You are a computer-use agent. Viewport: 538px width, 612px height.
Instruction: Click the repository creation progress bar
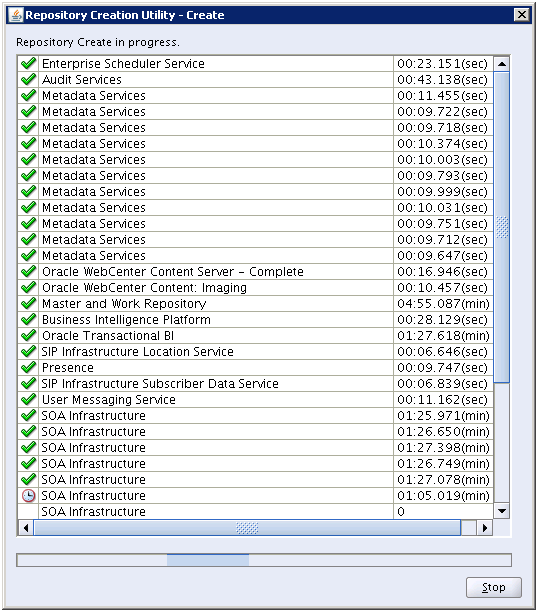[x=264, y=560]
